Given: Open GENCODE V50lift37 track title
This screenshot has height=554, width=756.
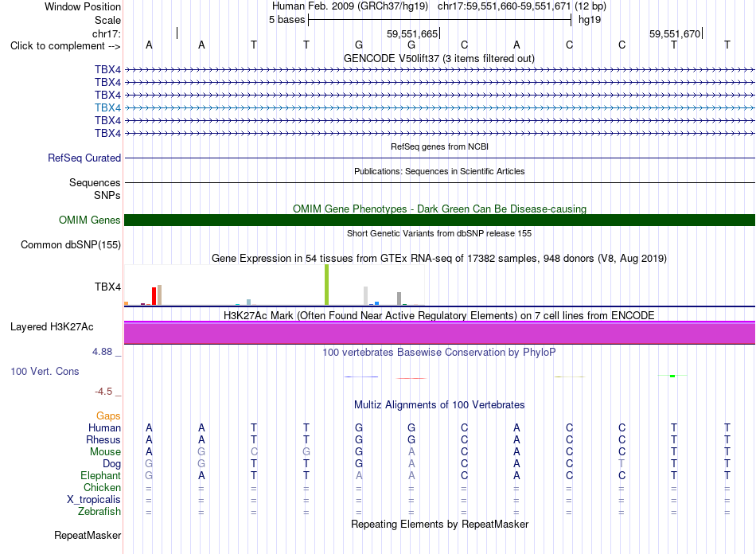Looking at the screenshot, I should [x=439, y=58].
